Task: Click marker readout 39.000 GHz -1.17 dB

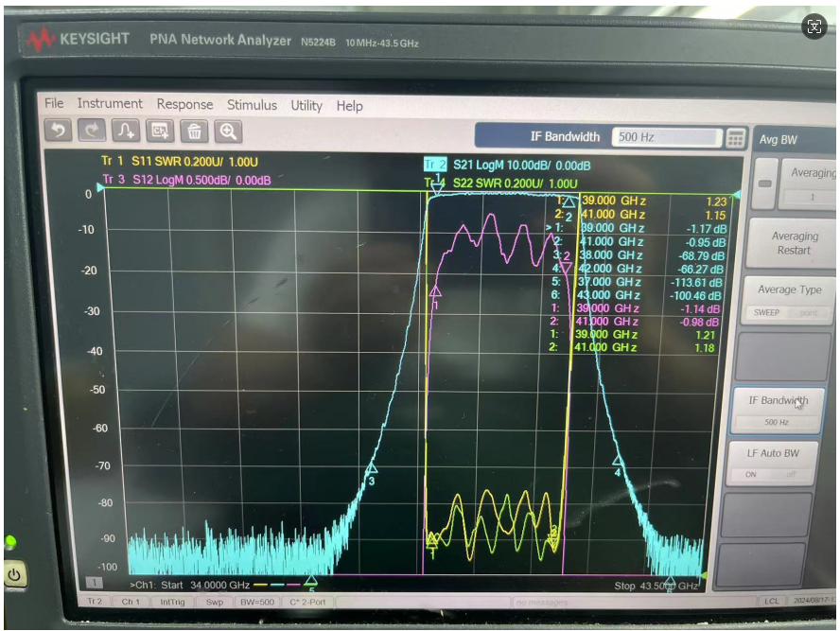Action: pyautogui.click(x=637, y=228)
